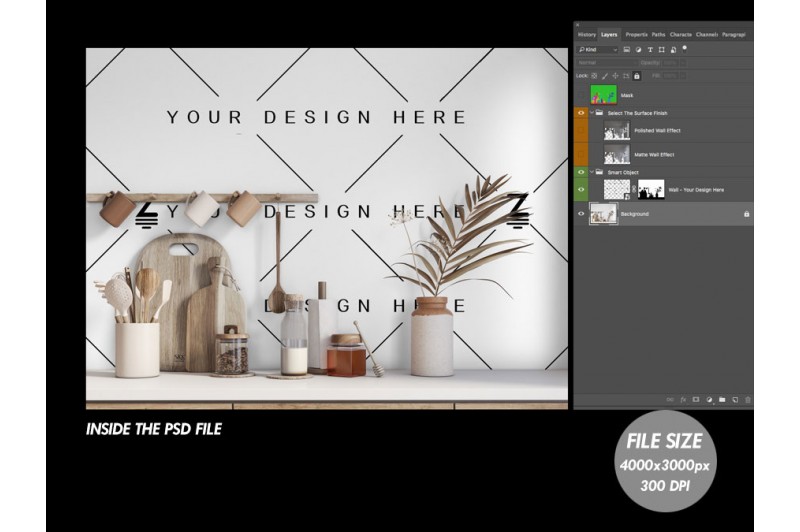Select the green Mask layer thumbnail
Viewport: 800px width, 532px height.
604,95
